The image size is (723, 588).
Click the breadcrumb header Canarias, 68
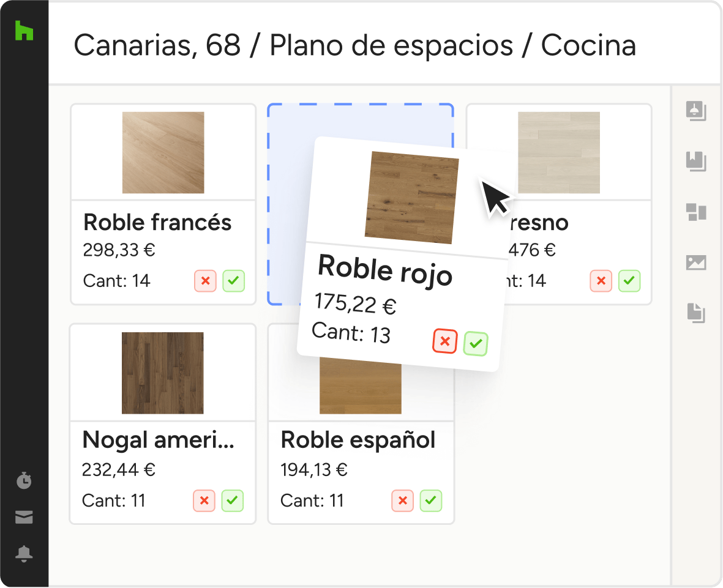157,45
